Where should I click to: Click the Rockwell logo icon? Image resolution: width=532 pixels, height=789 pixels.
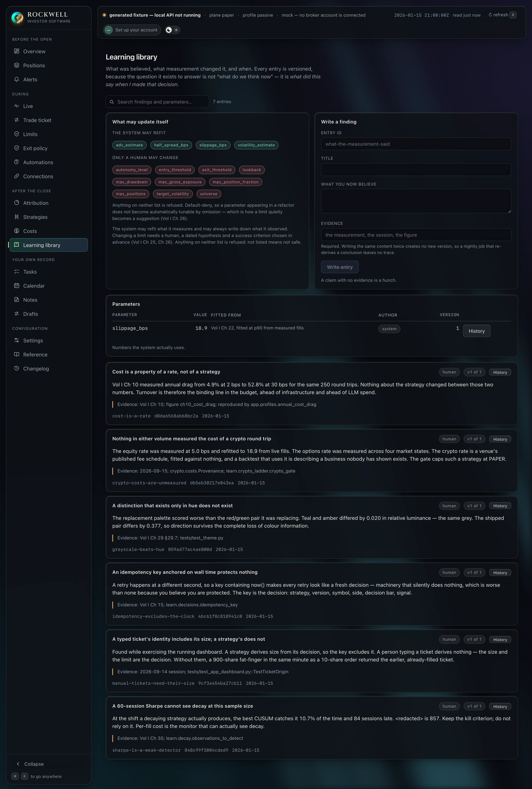[x=17, y=17]
